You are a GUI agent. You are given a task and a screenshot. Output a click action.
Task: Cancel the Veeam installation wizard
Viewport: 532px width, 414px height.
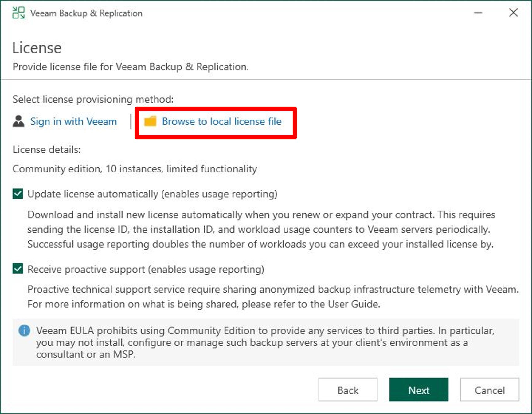(490, 390)
